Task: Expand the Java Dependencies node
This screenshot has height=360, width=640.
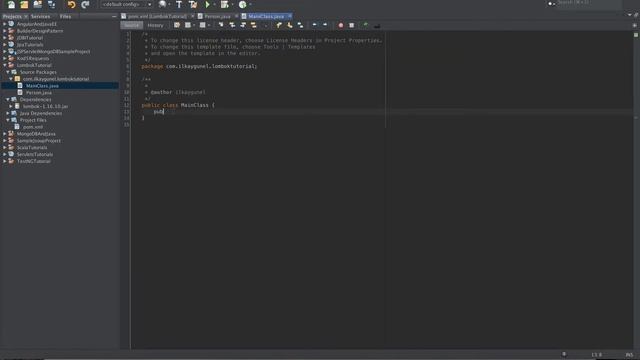Action: [8, 113]
